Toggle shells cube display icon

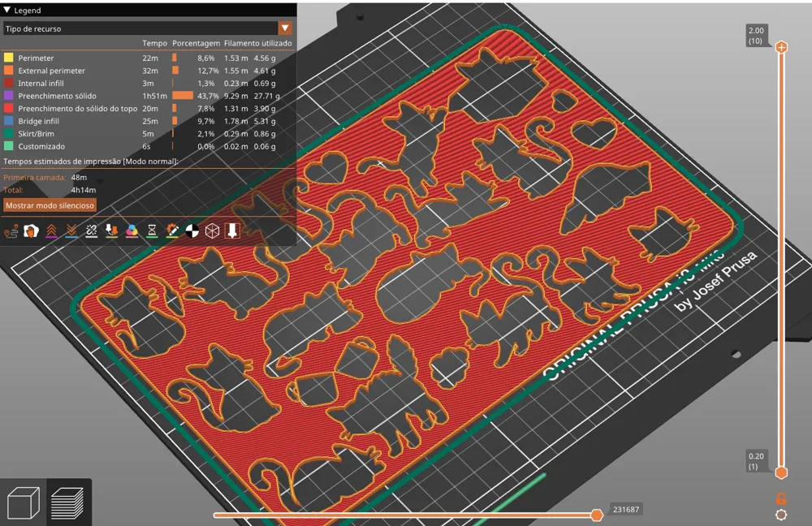click(212, 231)
